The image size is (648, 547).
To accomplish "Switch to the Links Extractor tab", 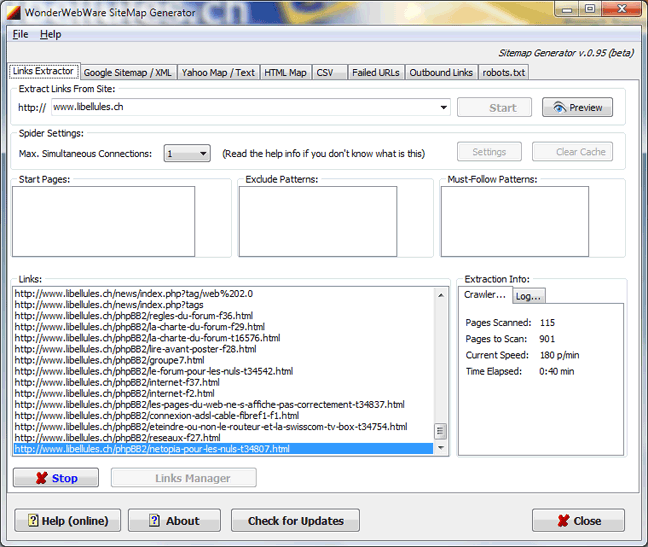I will (43, 71).
